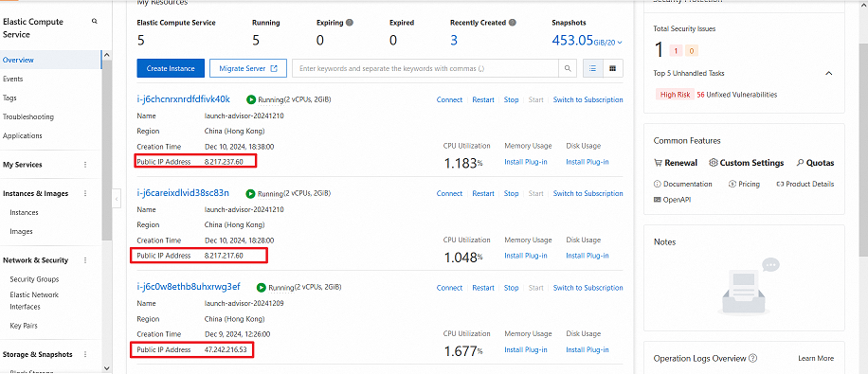Open Network & Security options dots menu
Screen dimensions: 868x374
tap(85, 260)
